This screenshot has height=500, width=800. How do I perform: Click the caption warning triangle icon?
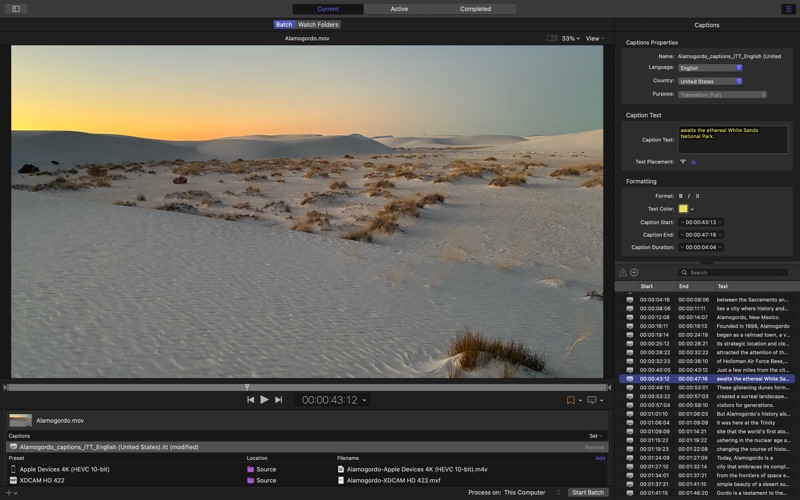coord(622,272)
